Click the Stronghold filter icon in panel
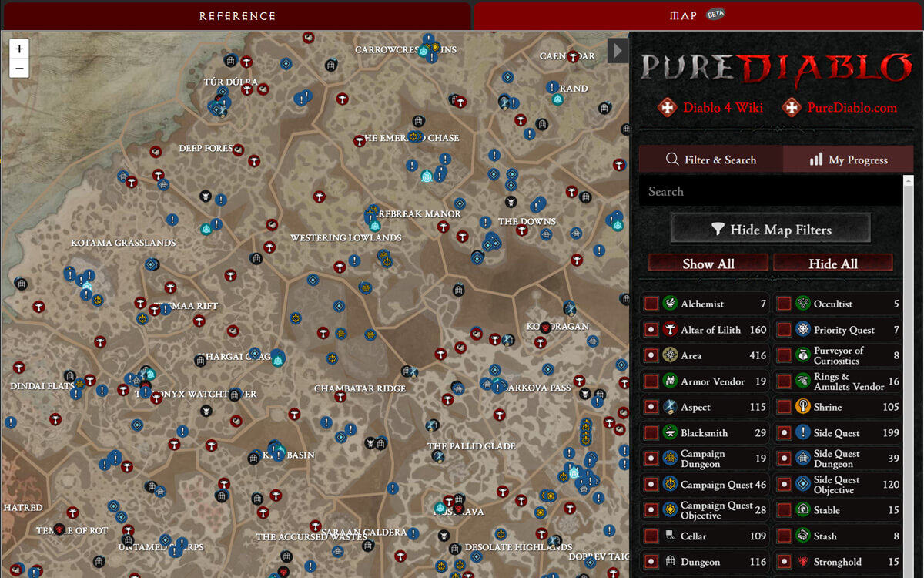Screen dimensions: 924x578 tap(803, 562)
